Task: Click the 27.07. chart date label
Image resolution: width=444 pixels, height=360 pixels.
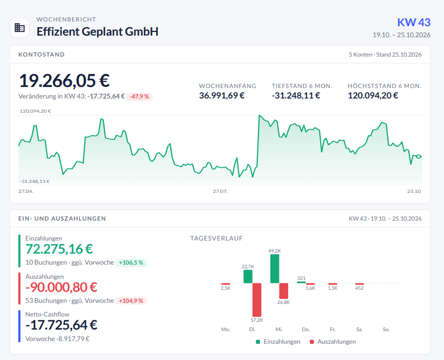Action: click(220, 191)
